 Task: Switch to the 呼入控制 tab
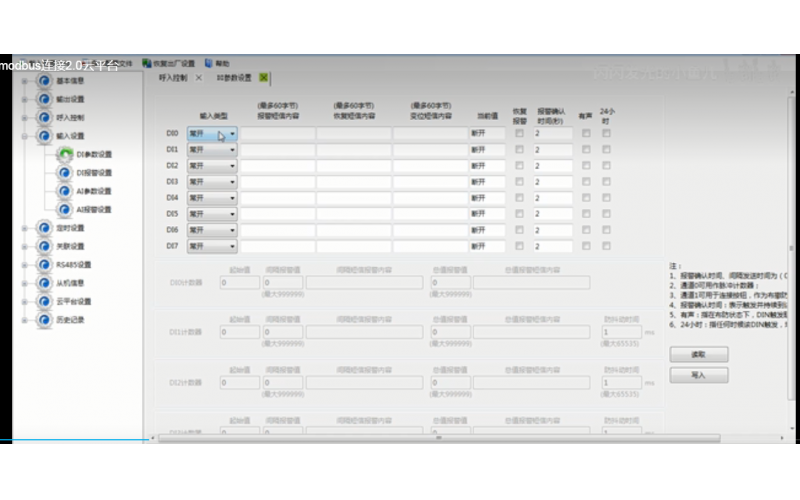click(x=173, y=77)
